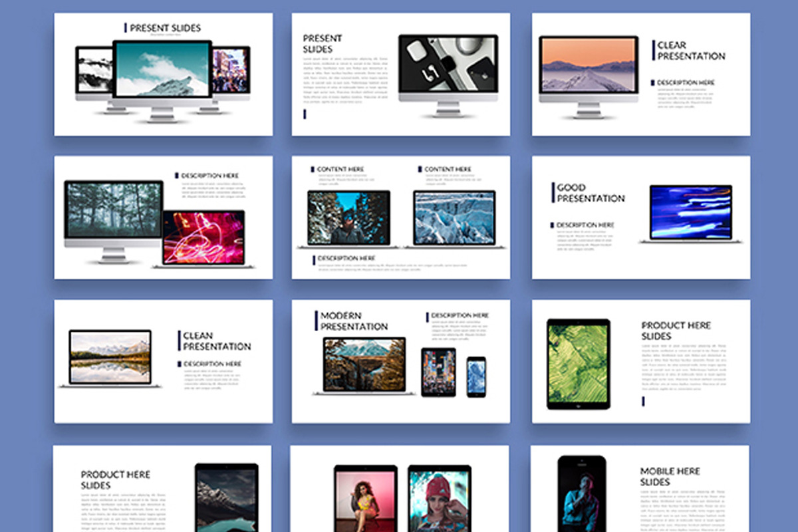798x532 pixels.
Task: Click 'PRESENT SLIDES' heading beside the gadgets monitor
Action: 323,44
